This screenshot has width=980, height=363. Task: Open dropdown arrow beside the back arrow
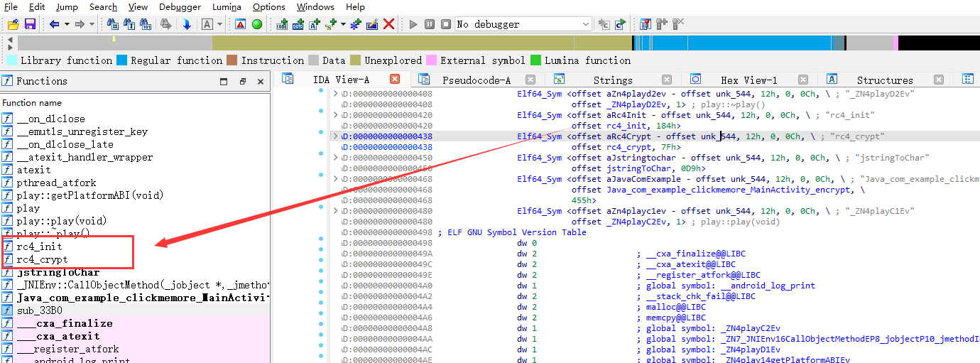(66, 24)
